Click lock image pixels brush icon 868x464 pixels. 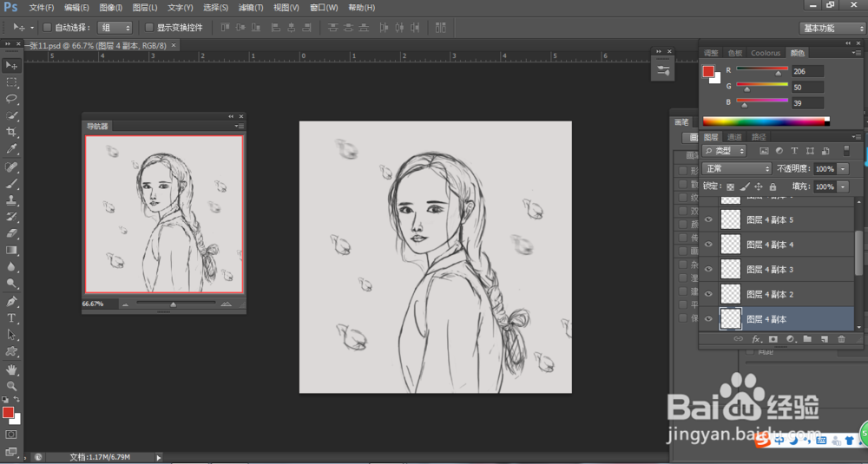coord(745,187)
